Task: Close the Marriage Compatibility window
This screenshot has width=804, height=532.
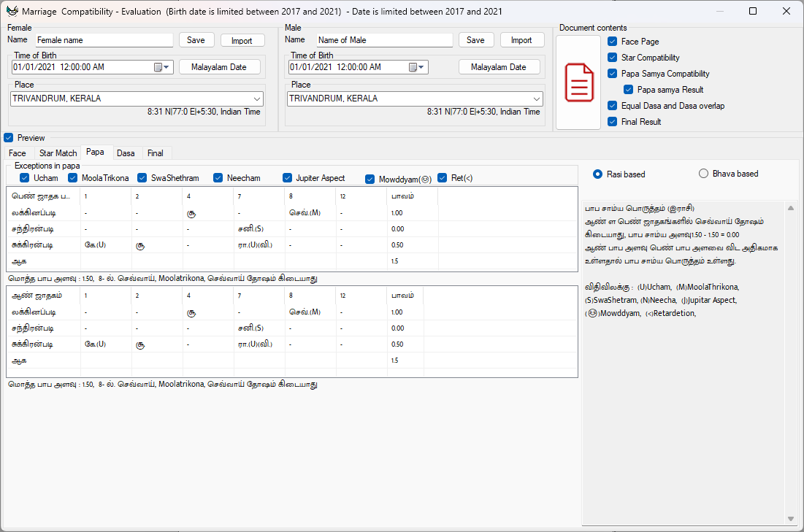Action: tap(786, 11)
